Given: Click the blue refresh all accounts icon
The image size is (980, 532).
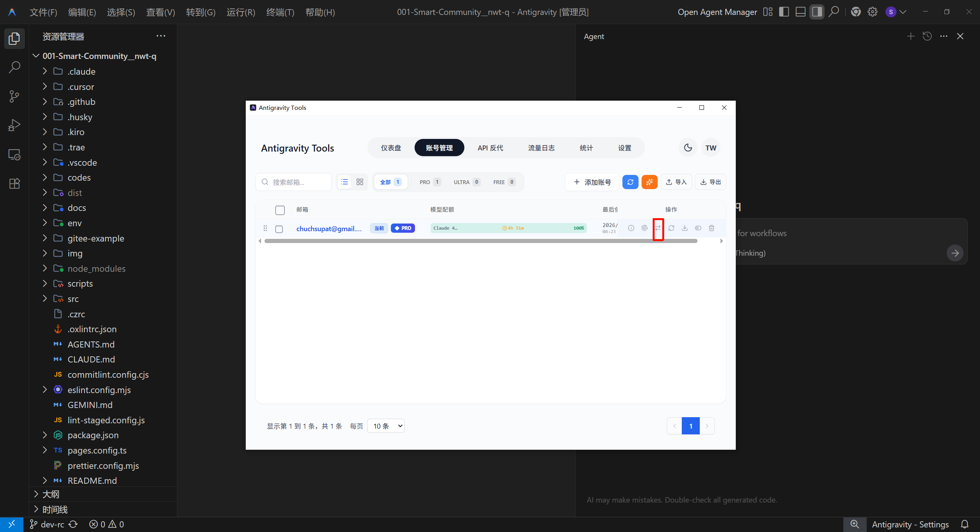Looking at the screenshot, I should tap(630, 182).
